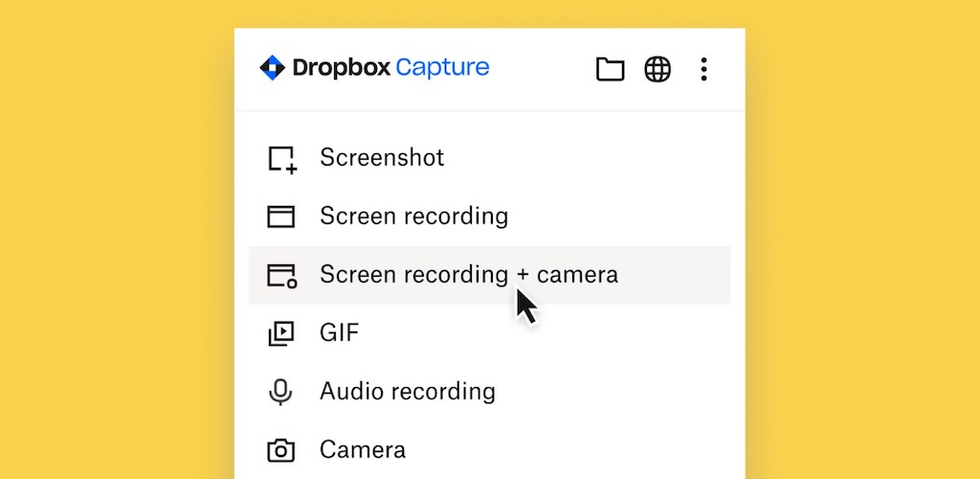Pick the GIF text option
The height and width of the screenshot is (479, 980).
(x=339, y=333)
